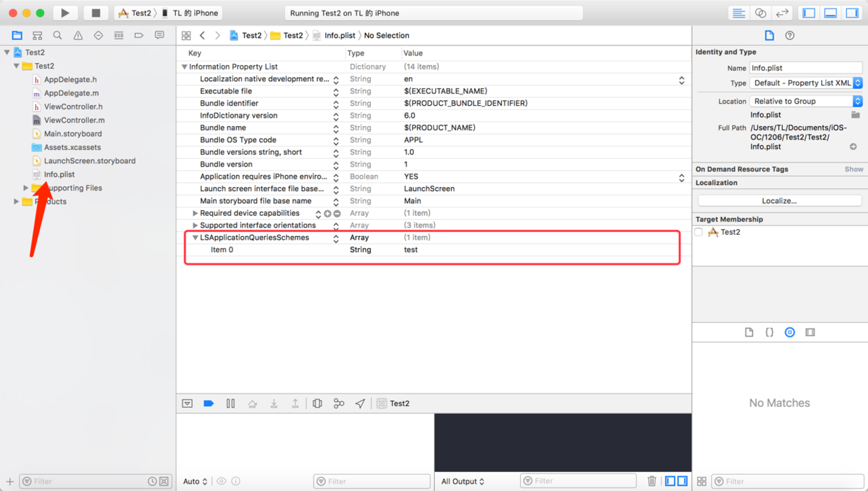Open LaunchScreen.storyboard

coord(90,160)
